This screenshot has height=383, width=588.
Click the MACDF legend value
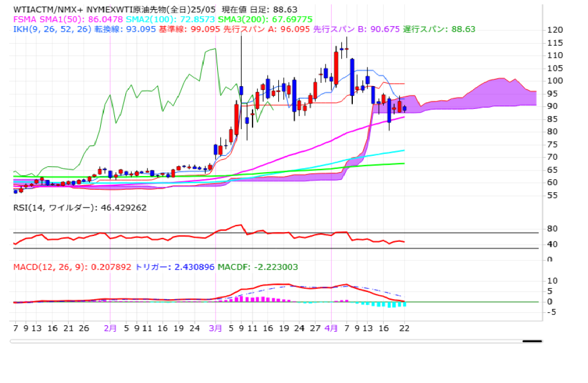tap(258, 267)
